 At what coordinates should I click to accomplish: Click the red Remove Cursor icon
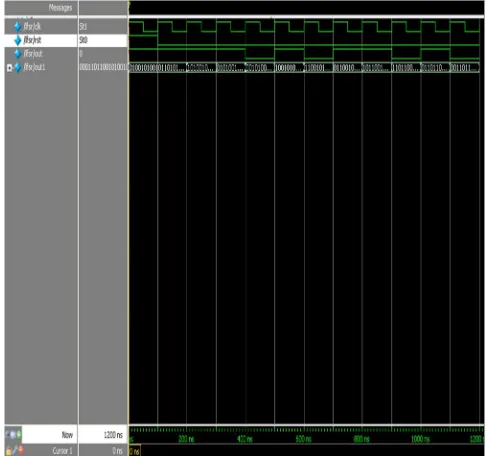coord(21,450)
